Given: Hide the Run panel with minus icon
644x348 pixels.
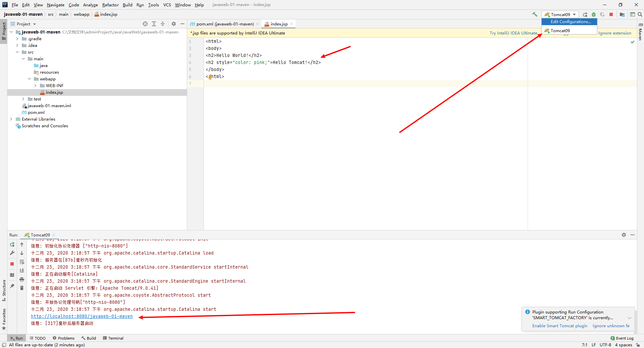Looking at the screenshot, I should pyautogui.click(x=633, y=235).
